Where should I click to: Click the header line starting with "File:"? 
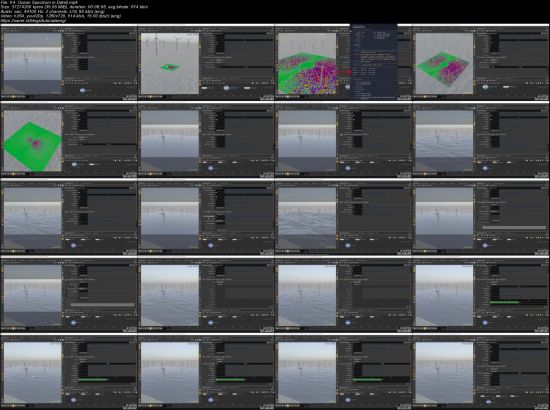39,2
